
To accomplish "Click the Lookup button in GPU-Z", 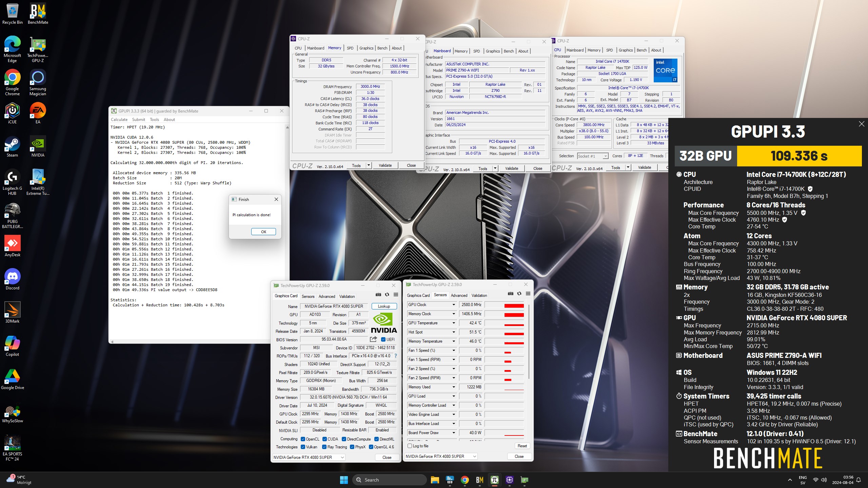I will coord(384,306).
